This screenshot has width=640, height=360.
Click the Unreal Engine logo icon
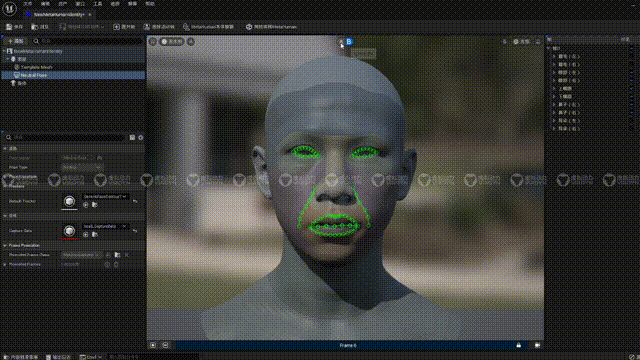(9, 8)
